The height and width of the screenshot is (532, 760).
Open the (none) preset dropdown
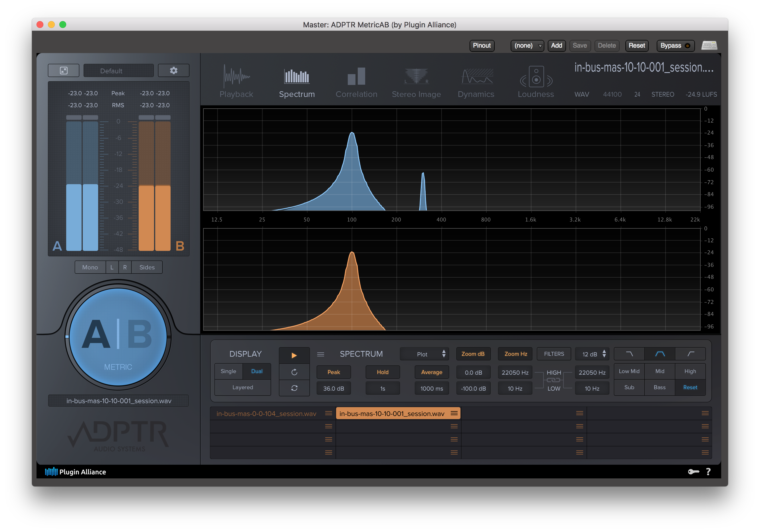527,46
